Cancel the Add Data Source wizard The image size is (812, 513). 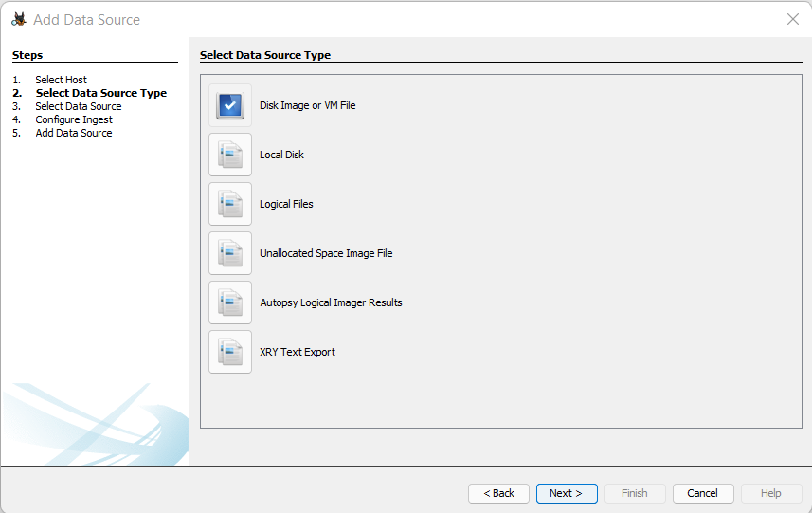pyautogui.click(x=703, y=493)
